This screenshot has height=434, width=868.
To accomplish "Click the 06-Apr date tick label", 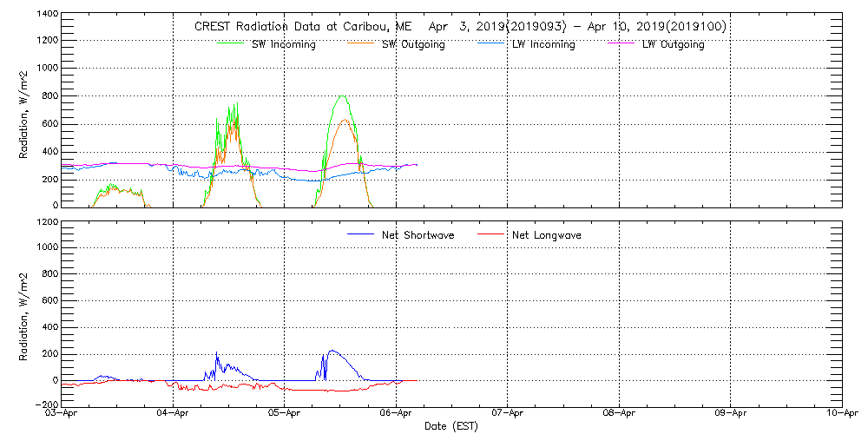I will (397, 414).
